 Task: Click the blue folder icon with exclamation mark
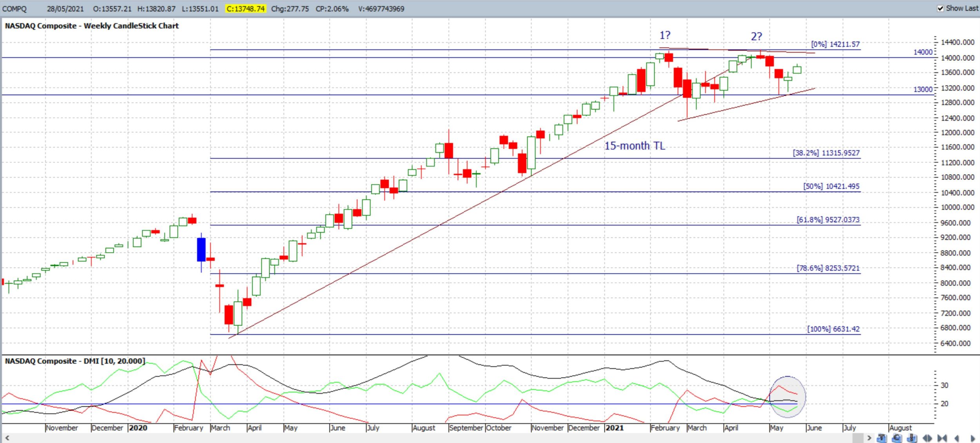[x=912, y=438]
